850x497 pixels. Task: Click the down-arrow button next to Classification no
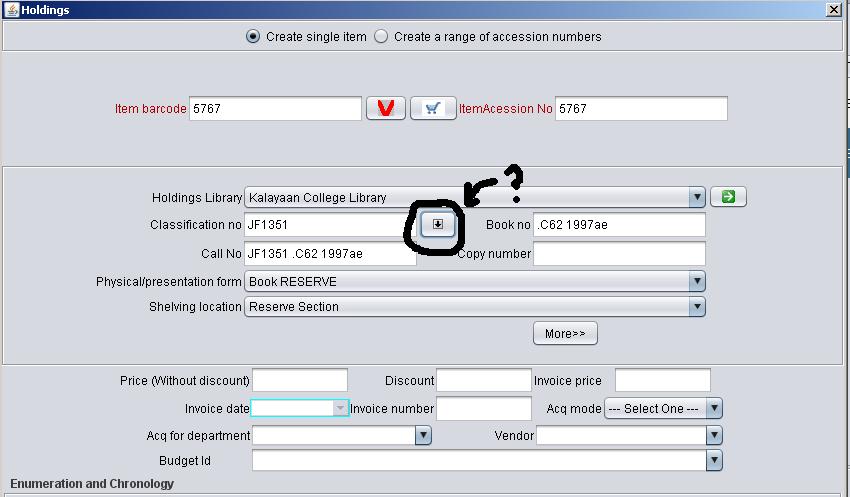[x=437, y=226]
